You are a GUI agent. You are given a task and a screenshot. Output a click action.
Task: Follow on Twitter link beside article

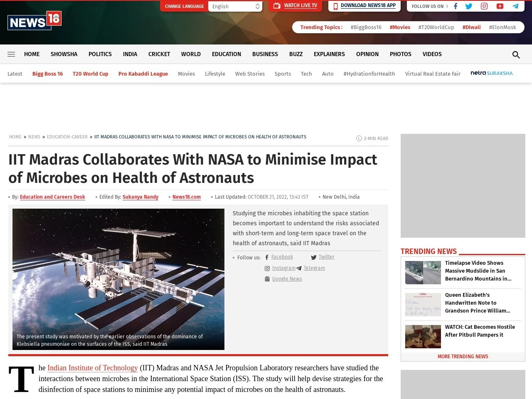[326, 257]
